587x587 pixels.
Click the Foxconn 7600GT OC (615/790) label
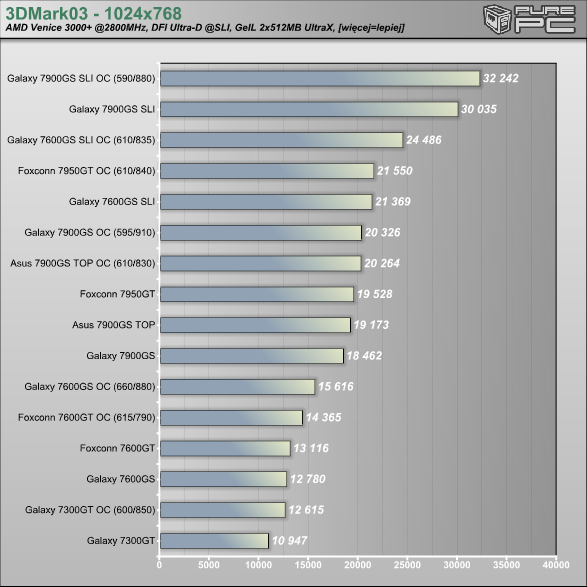click(x=86, y=417)
